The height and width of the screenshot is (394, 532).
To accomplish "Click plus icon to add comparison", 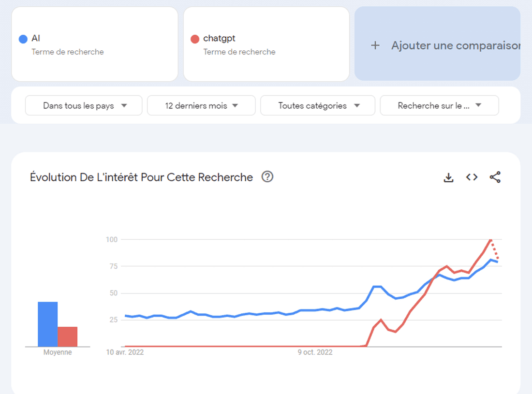I will coord(375,45).
